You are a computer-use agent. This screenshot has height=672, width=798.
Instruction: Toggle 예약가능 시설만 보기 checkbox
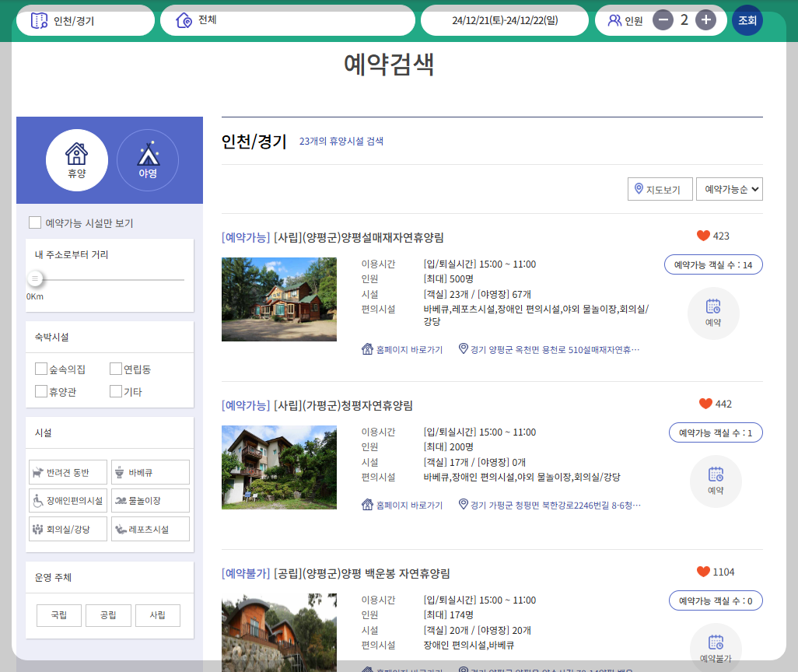[x=35, y=222]
